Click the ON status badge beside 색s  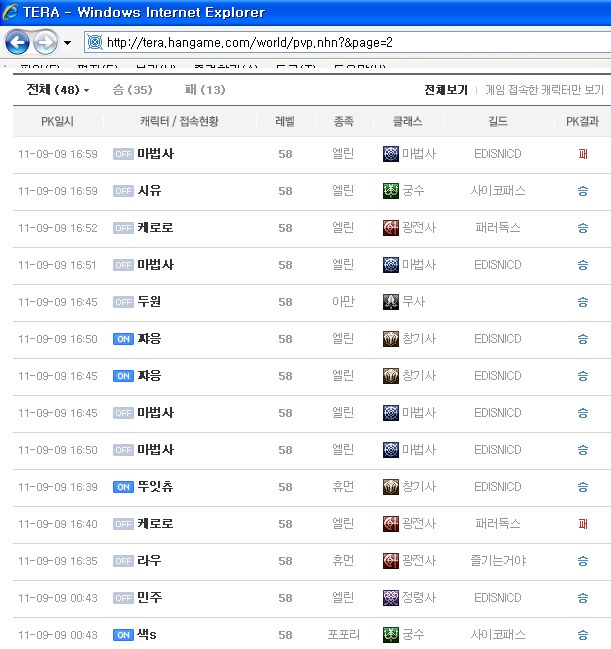(123, 635)
